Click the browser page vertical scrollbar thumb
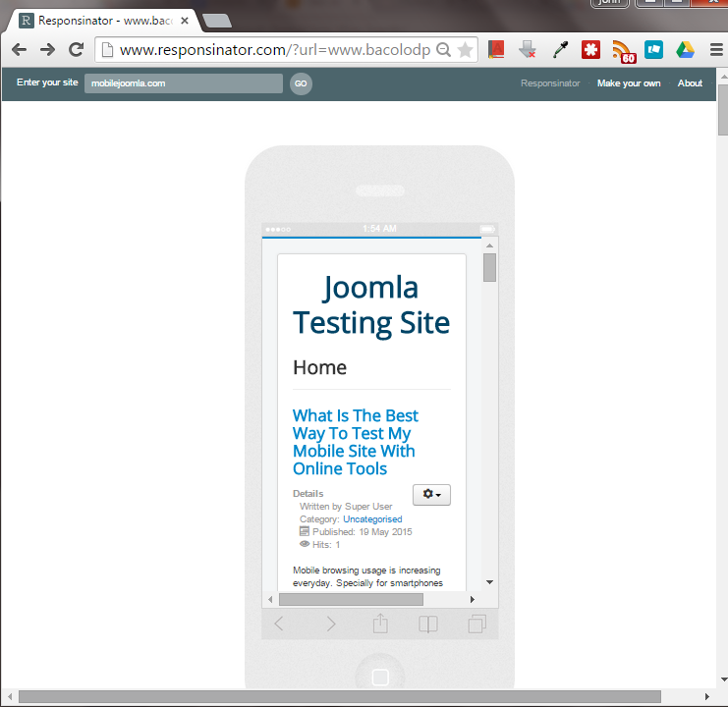The image size is (728, 707). [723, 110]
